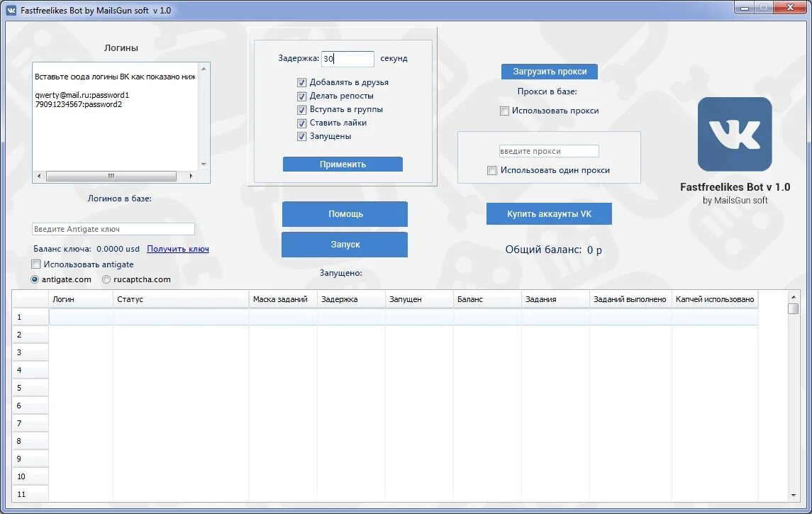Select table row number 9
812x514 pixels.
click(30, 459)
